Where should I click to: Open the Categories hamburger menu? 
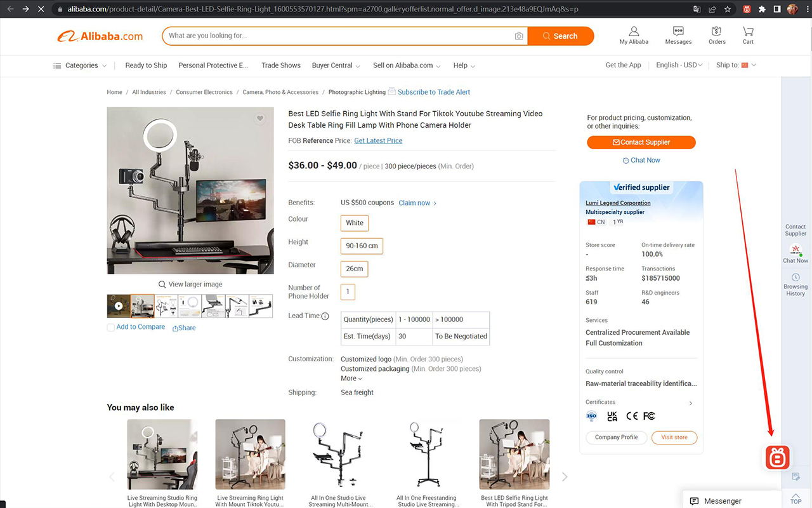pyautogui.click(x=58, y=65)
